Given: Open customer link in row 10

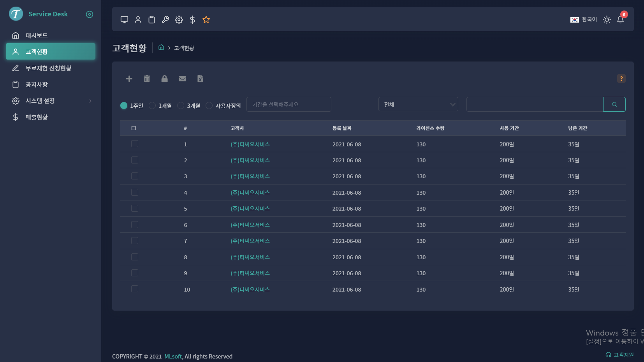Looking at the screenshot, I should [250, 289].
